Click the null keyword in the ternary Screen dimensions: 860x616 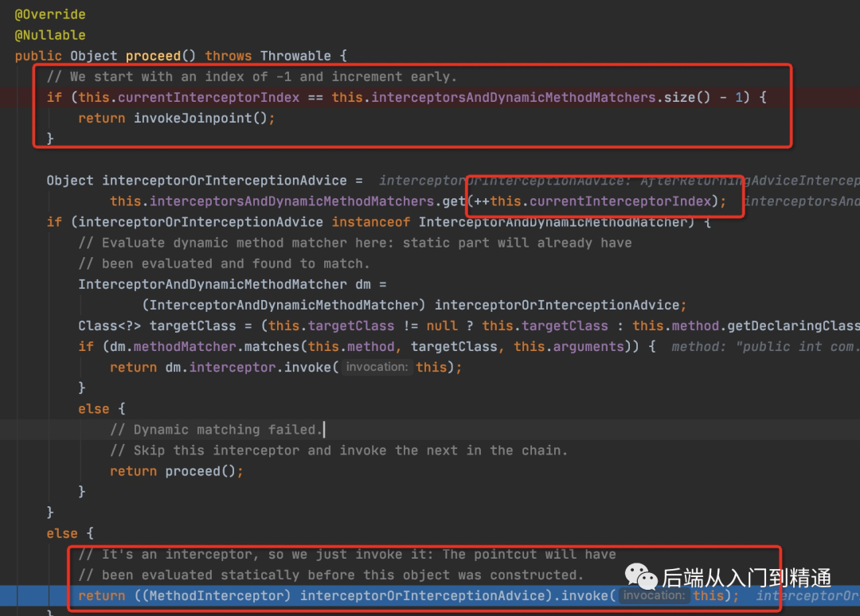point(442,326)
